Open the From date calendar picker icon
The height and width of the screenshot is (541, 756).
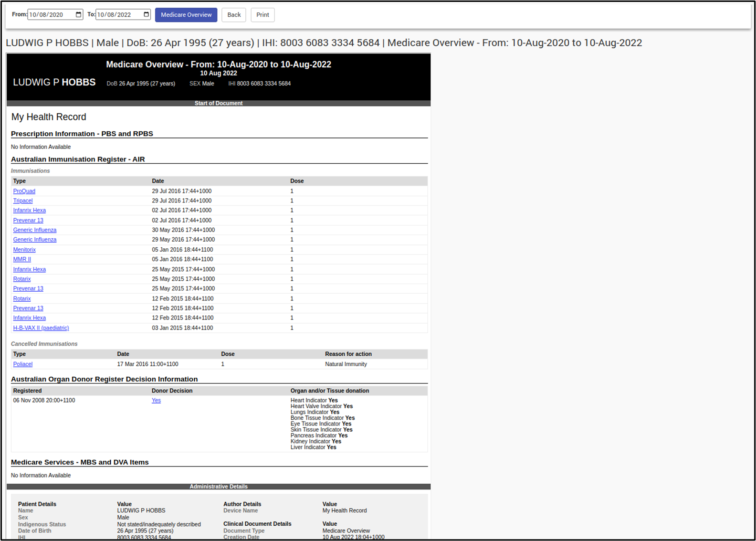(x=79, y=15)
